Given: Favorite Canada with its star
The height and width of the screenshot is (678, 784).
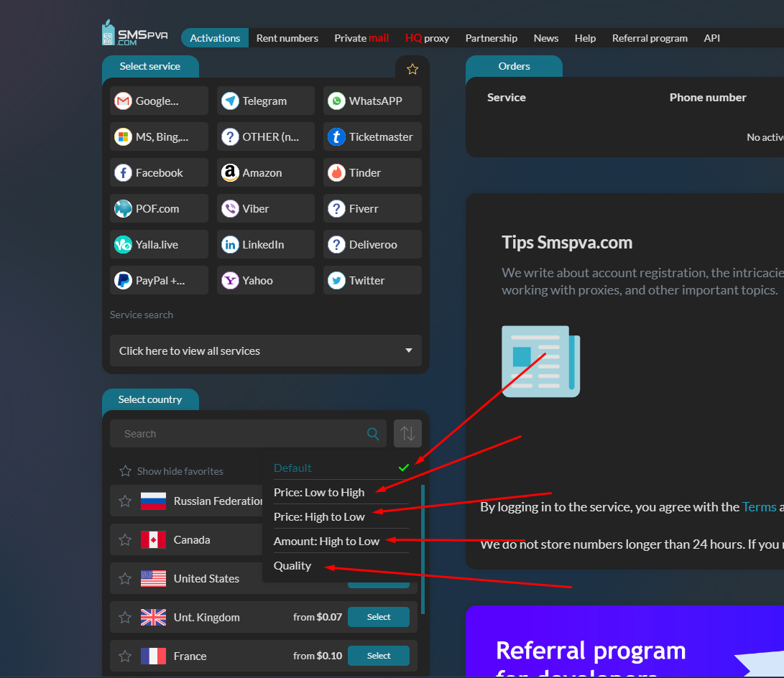Looking at the screenshot, I should pyautogui.click(x=125, y=540).
